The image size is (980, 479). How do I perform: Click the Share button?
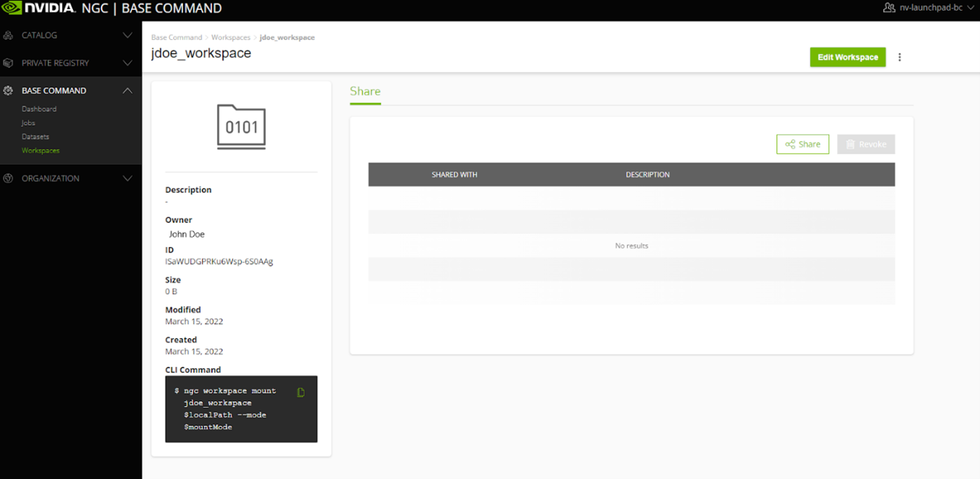[x=803, y=144]
